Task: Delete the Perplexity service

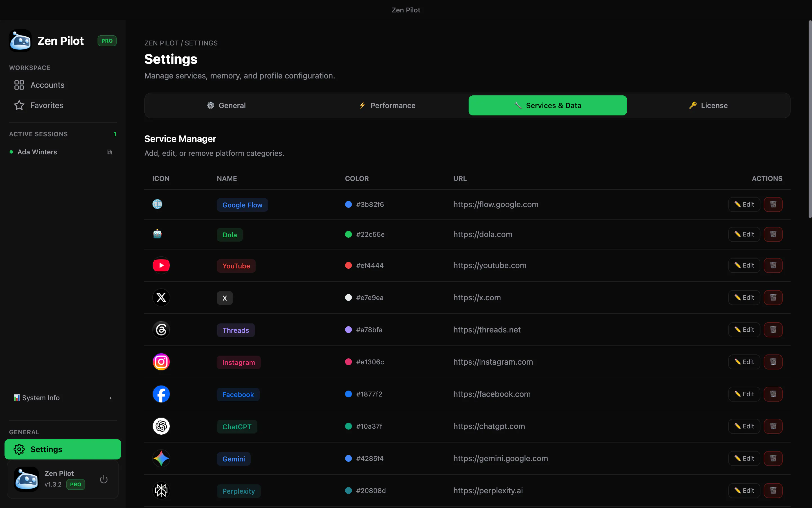Action: pyautogui.click(x=773, y=491)
